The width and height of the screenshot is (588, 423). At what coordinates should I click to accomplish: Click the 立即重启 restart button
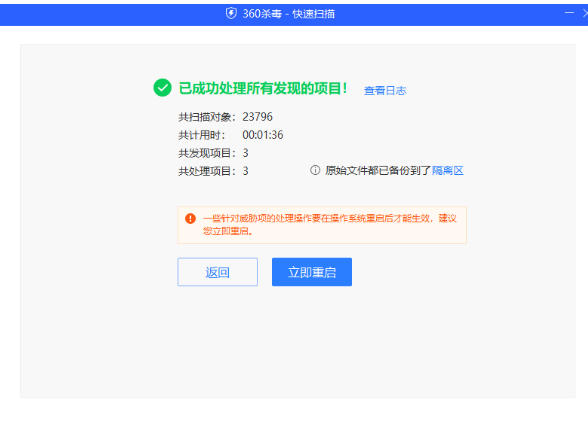312,272
